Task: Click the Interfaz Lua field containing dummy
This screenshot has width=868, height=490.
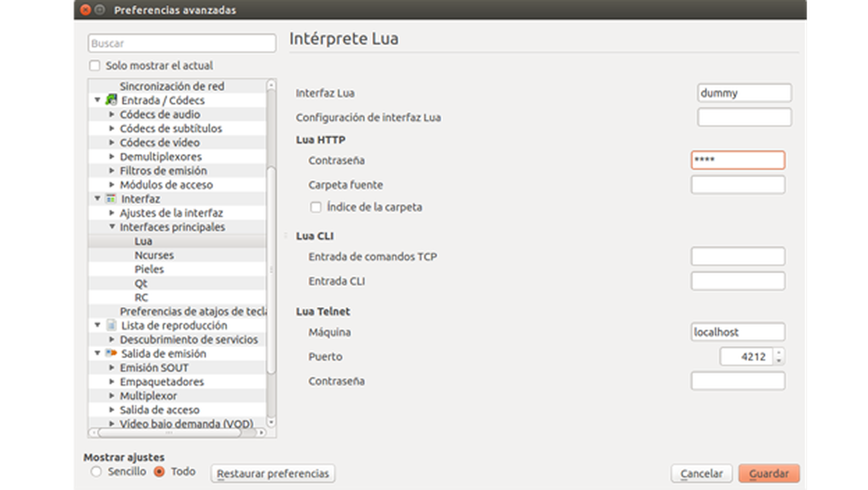Action: 744,93
